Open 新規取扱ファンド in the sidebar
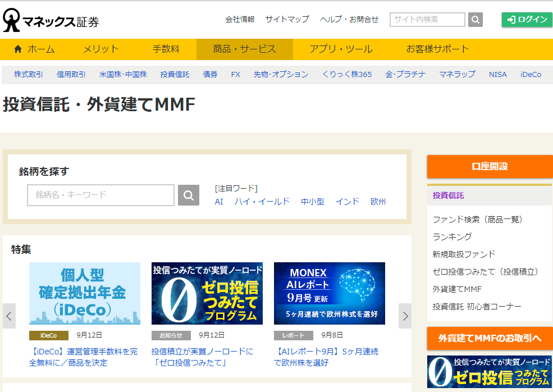 464,254
